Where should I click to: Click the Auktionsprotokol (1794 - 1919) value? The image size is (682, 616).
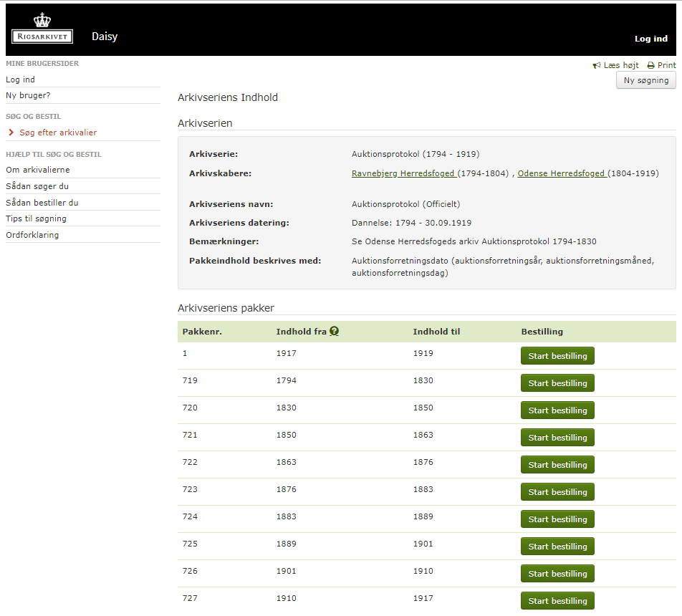[x=416, y=154]
